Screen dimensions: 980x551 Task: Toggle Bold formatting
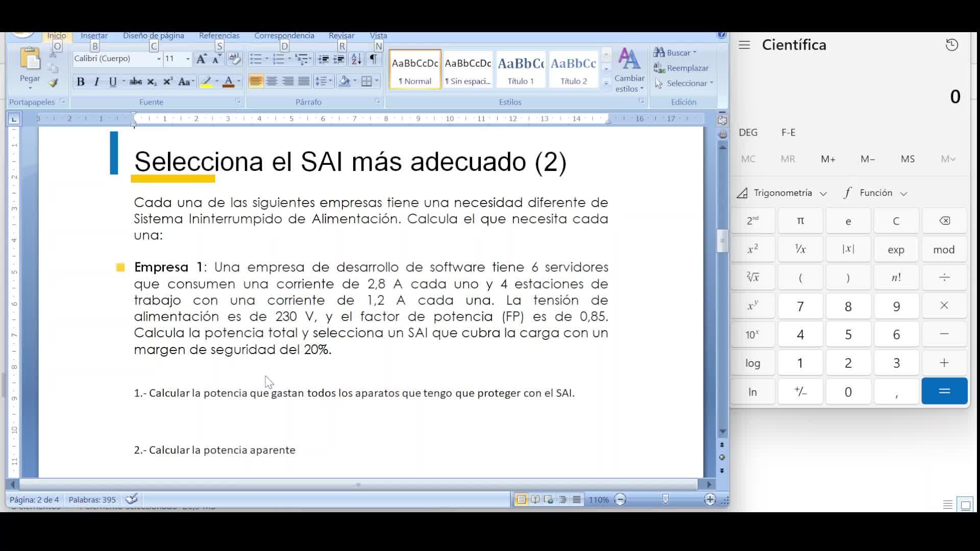tap(80, 82)
